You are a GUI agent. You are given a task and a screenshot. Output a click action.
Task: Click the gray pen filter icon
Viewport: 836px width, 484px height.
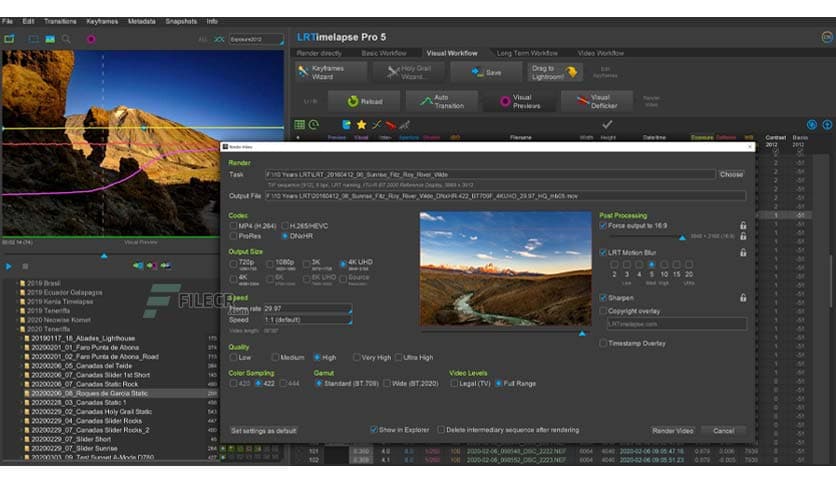click(x=405, y=125)
